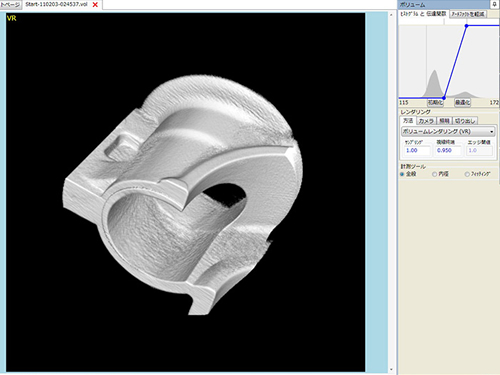Select the 内径 measurement radio button
500x375 pixels.
[435, 174]
